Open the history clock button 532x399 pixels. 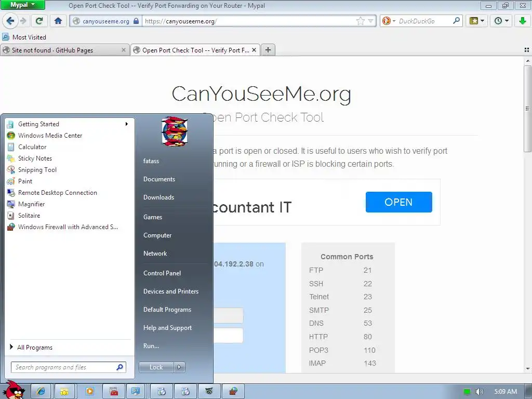pyautogui.click(x=501, y=21)
